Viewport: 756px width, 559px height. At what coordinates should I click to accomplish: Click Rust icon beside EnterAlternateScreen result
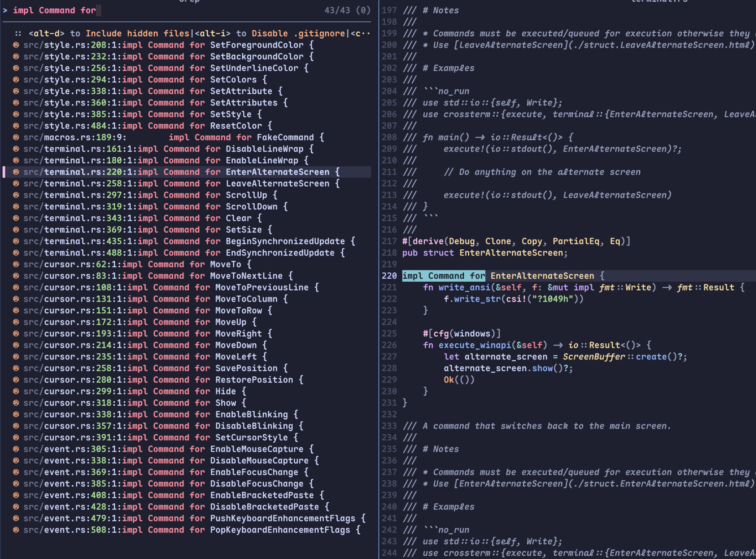pyautogui.click(x=16, y=172)
